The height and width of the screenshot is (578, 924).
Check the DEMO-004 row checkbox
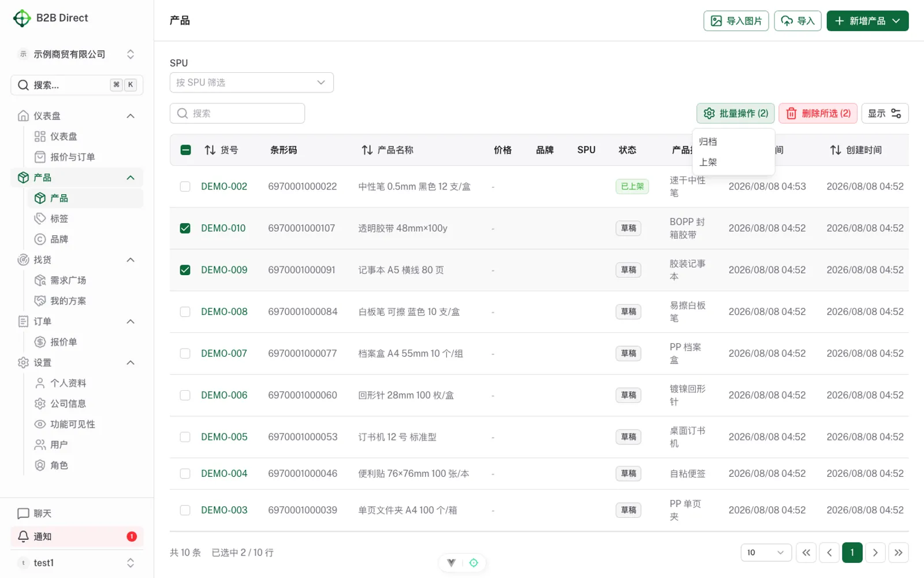click(185, 473)
